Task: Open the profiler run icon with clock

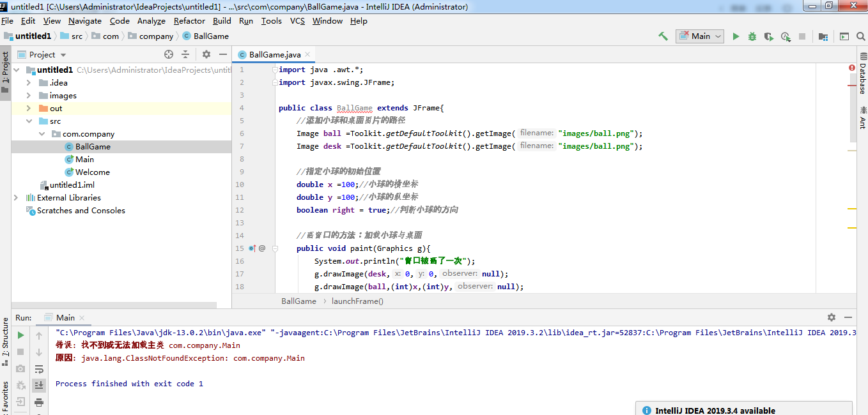Action: pyautogui.click(x=786, y=36)
